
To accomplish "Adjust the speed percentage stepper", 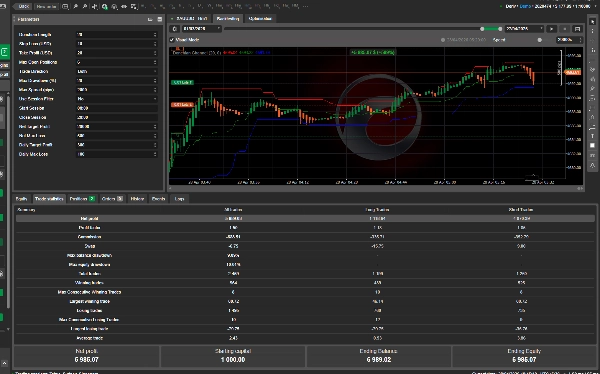I will [x=580, y=40].
